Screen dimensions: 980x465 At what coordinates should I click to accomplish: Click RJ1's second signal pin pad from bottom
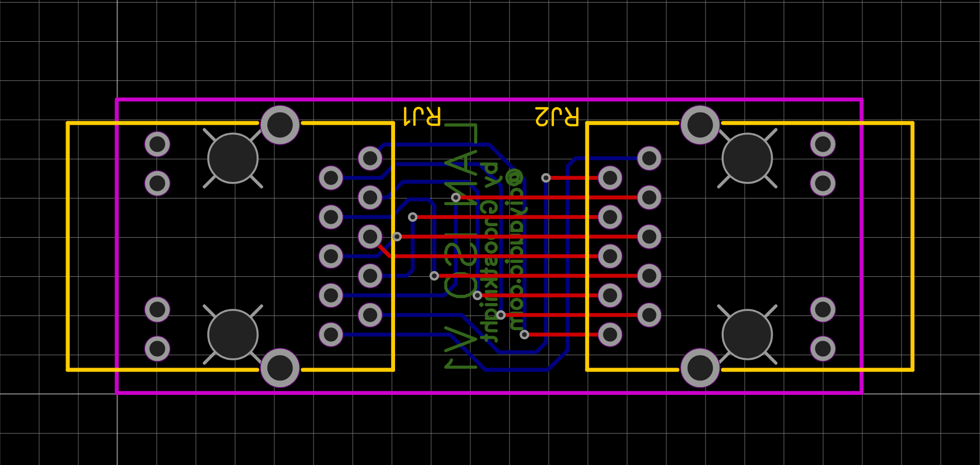tap(370, 315)
